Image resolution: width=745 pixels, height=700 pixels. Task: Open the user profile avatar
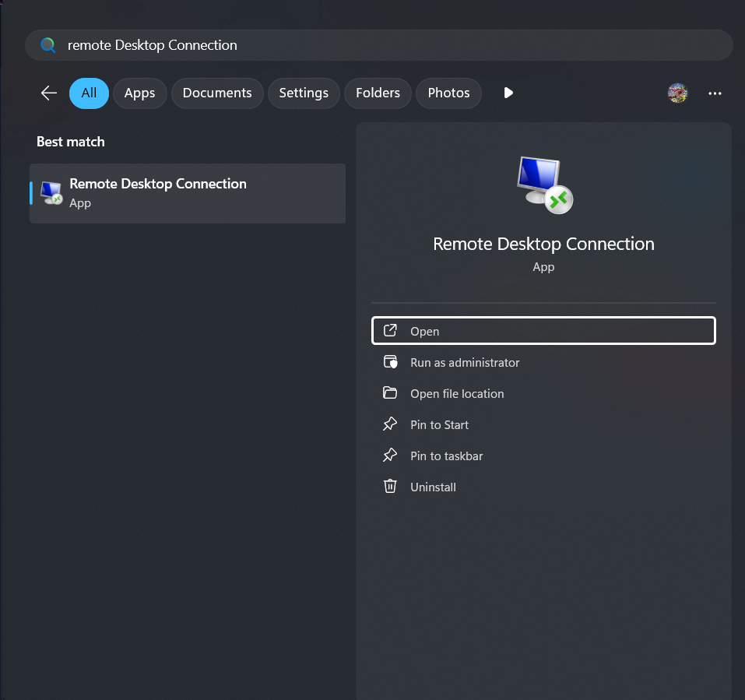pos(677,93)
